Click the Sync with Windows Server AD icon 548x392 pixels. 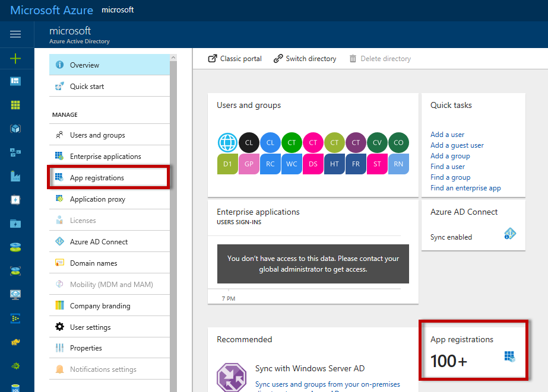coord(232,377)
